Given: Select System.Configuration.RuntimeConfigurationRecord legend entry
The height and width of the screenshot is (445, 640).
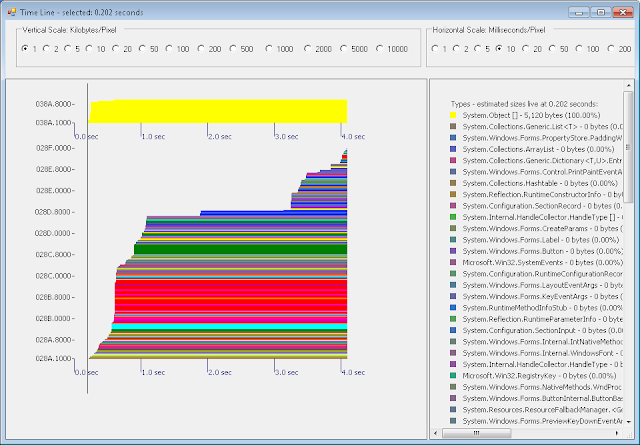Looking at the screenshot, I should click(x=542, y=274).
